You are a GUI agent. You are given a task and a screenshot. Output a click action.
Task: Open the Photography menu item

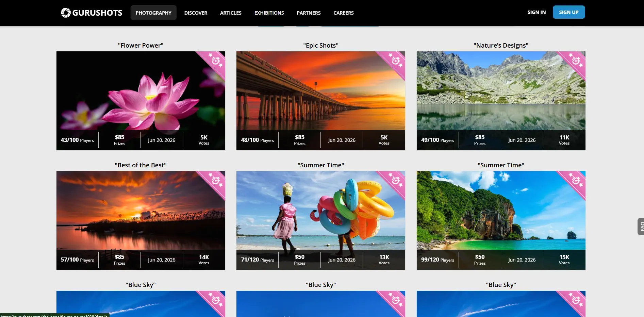(x=153, y=13)
